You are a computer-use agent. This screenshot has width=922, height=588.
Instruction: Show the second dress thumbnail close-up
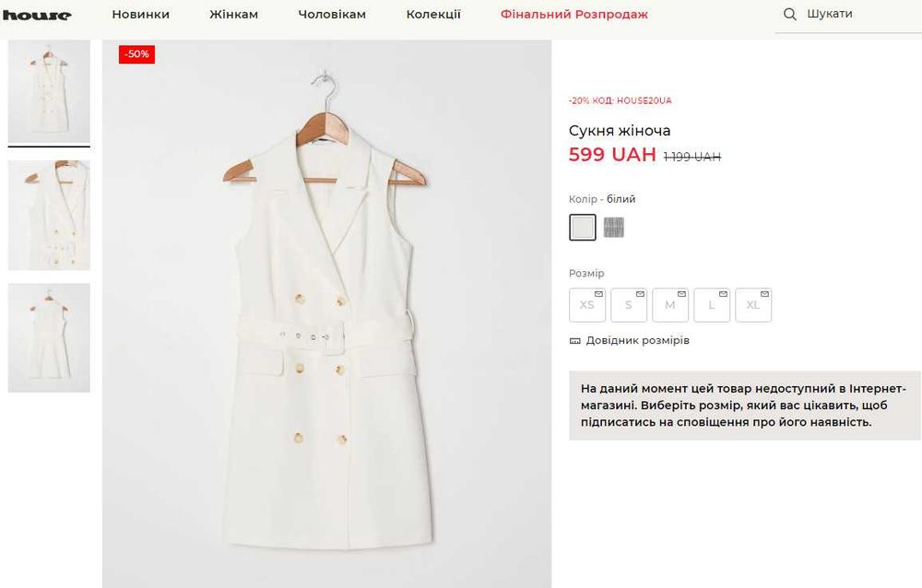(x=49, y=216)
